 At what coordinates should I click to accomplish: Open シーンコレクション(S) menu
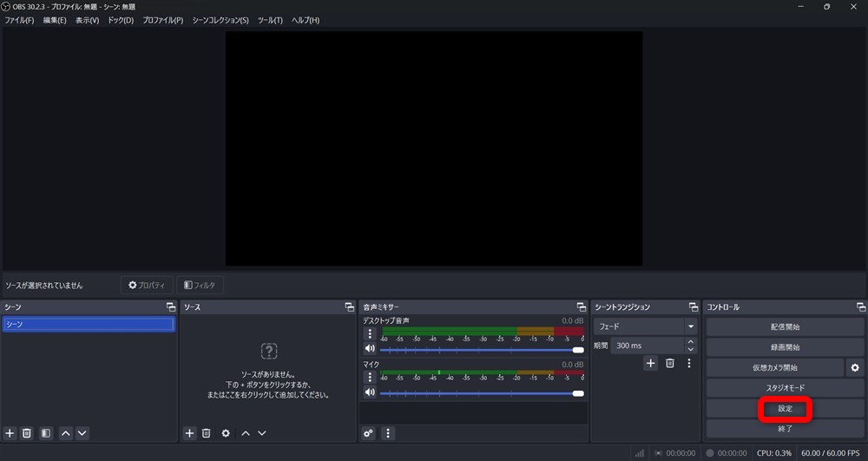click(x=220, y=20)
